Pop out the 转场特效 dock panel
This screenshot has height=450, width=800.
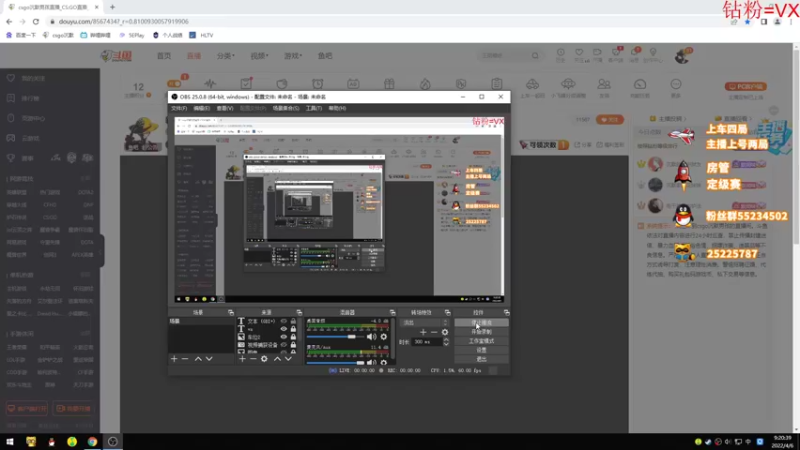[x=447, y=312]
